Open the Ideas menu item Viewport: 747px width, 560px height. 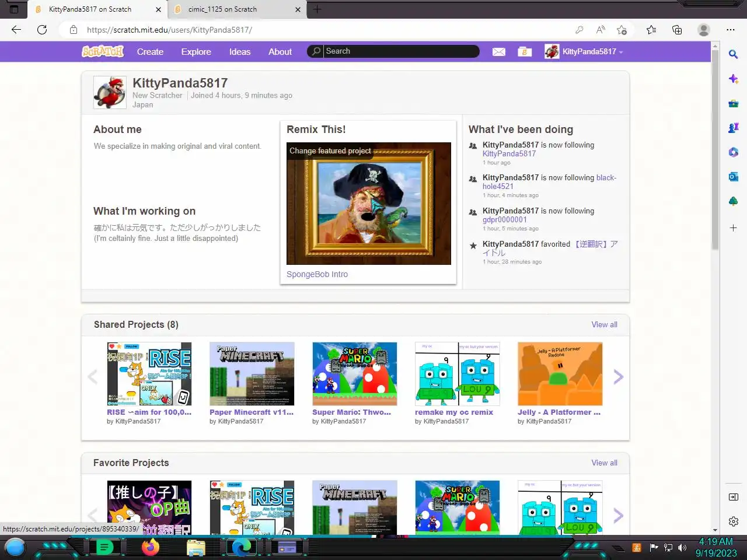240,52
